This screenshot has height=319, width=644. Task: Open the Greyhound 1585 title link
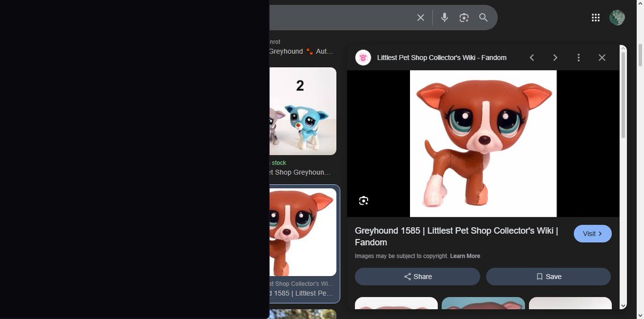tap(457, 236)
